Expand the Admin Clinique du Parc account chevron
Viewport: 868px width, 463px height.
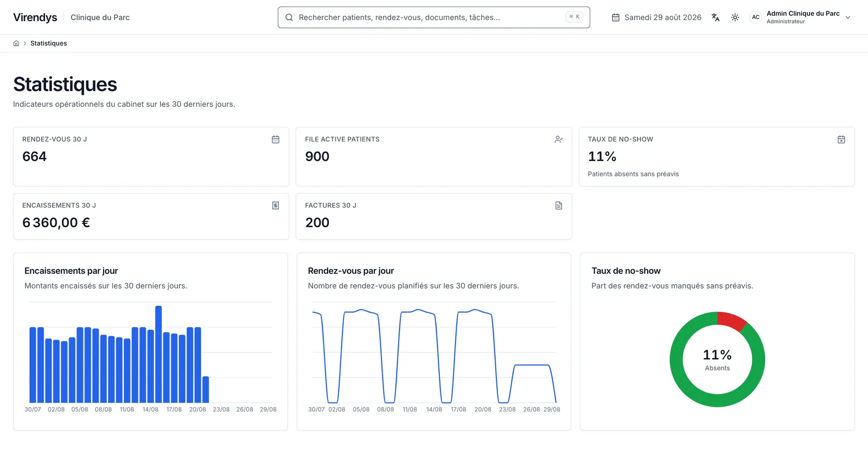(x=848, y=17)
